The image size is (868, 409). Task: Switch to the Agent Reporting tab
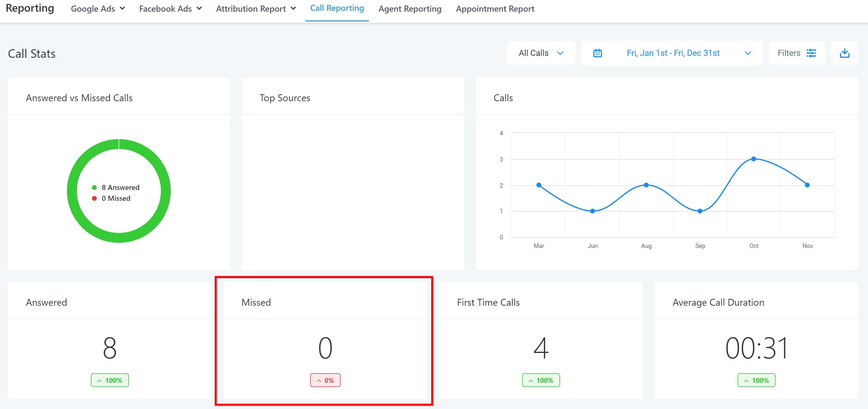coord(410,9)
